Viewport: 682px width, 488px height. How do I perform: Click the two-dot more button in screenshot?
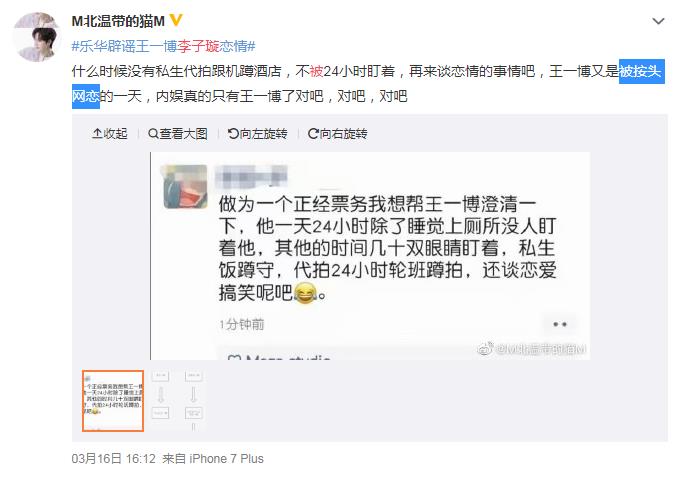click(x=559, y=324)
